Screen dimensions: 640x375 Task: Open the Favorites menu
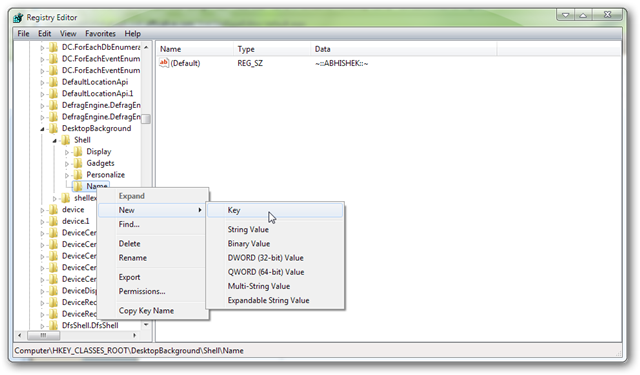click(100, 33)
